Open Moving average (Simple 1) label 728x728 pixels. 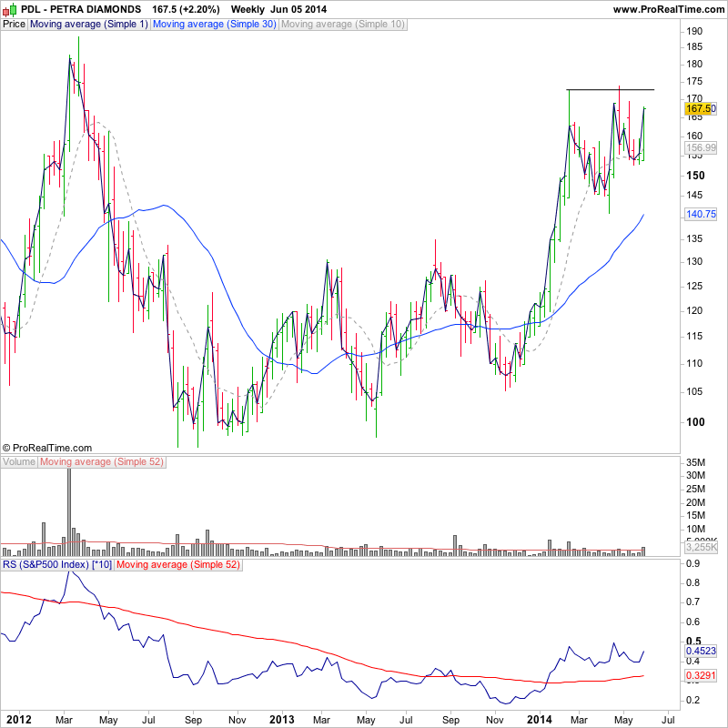[x=88, y=25]
